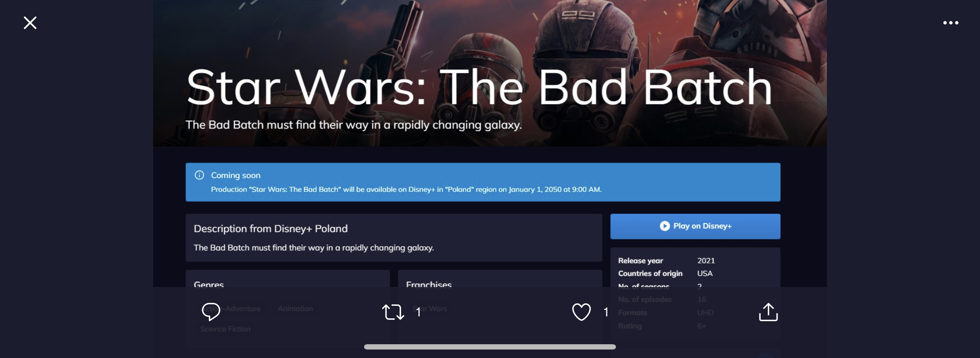Viewport: 980px width, 358px height.
Task: Click the Coming soon blue banner
Action: [483, 182]
